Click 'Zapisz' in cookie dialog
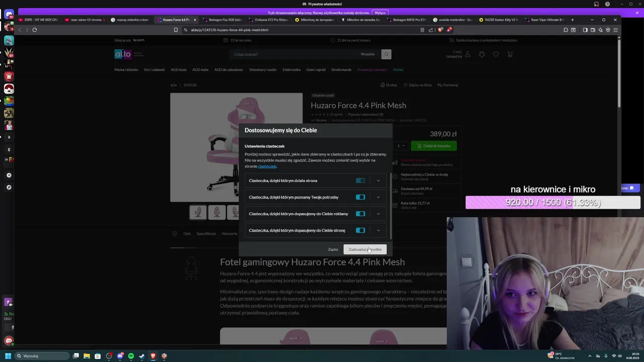Screen dimensions: 644x362 (333, 249)
